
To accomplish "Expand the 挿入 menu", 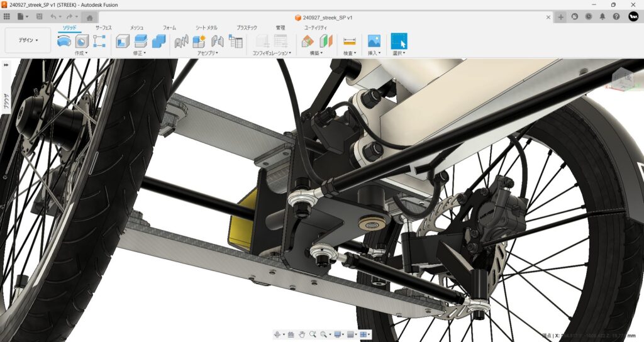I will tap(374, 53).
